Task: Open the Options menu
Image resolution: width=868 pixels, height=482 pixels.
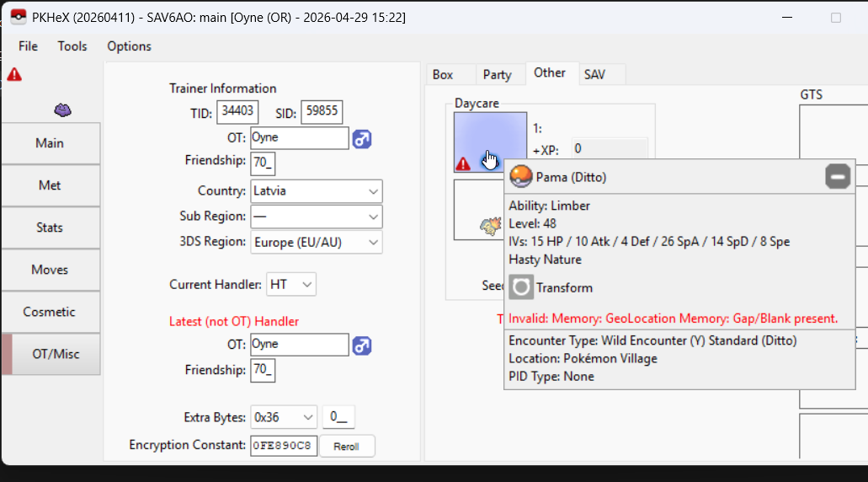Action: [129, 46]
